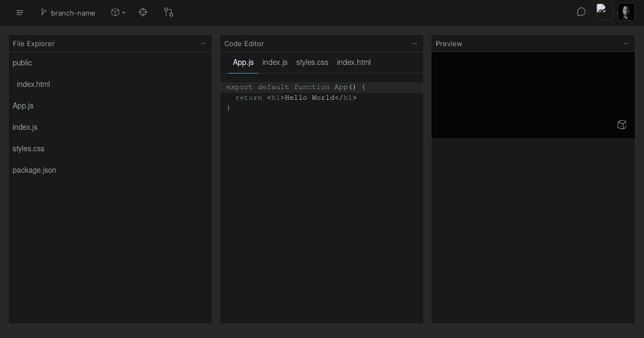Select the cube package icon in the toolbar
This screenshot has width=644, height=338.
115,12
